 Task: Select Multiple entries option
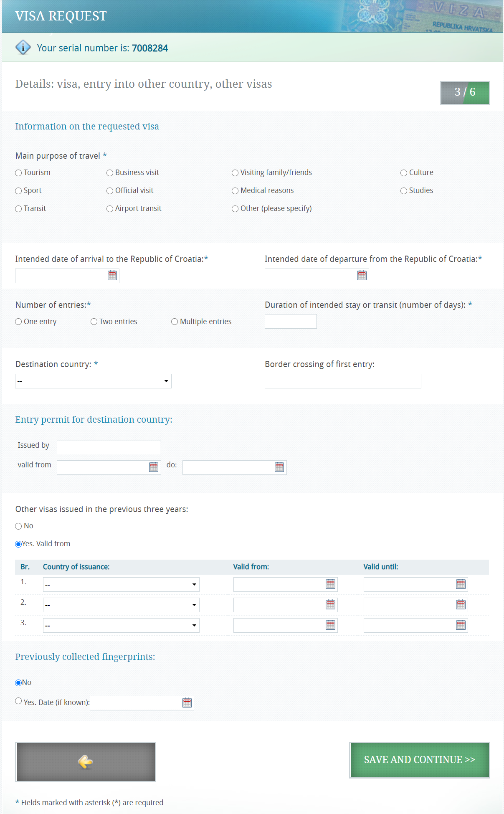click(x=175, y=322)
